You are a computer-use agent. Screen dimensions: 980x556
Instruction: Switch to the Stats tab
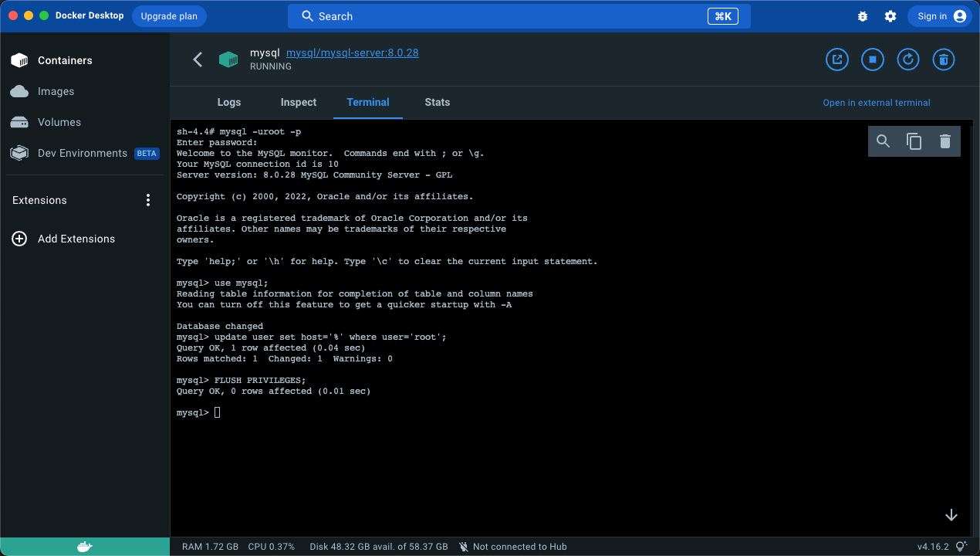(438, 102)
